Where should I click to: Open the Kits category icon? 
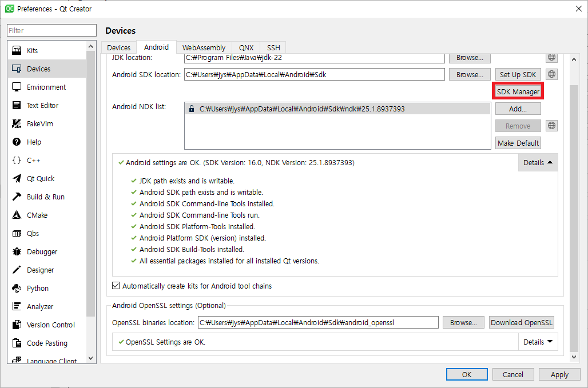pos(17,50)
